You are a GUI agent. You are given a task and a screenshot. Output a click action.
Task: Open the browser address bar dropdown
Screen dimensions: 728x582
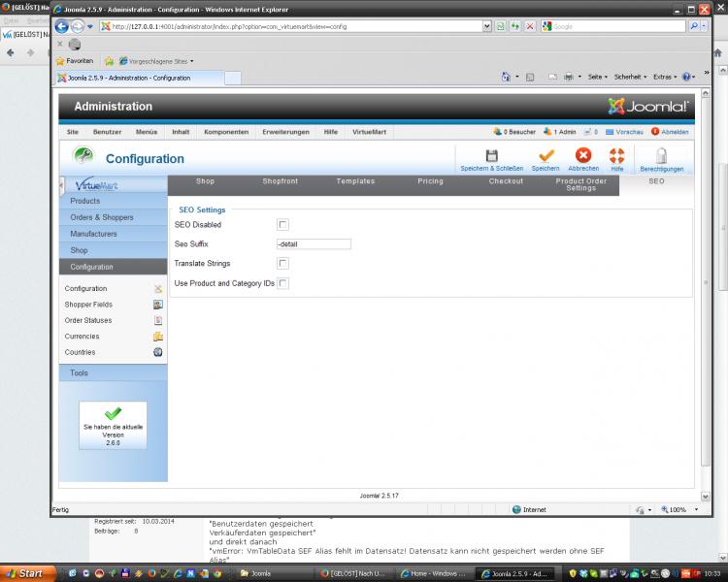coord(487,26)
